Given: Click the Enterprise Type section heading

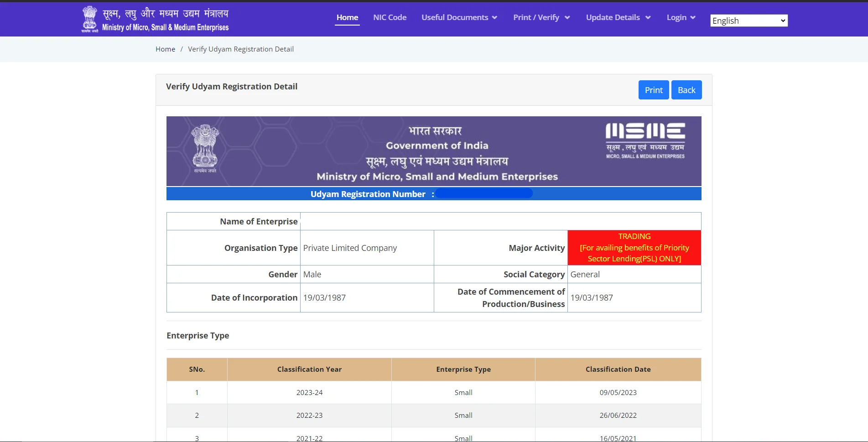Looking at the screenshot, I should pos(198,335).
